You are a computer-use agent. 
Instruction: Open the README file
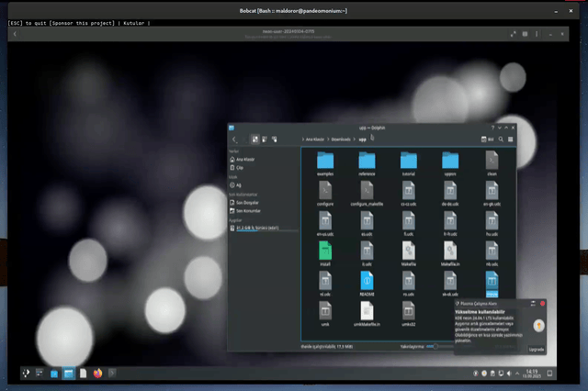[367, 281]
